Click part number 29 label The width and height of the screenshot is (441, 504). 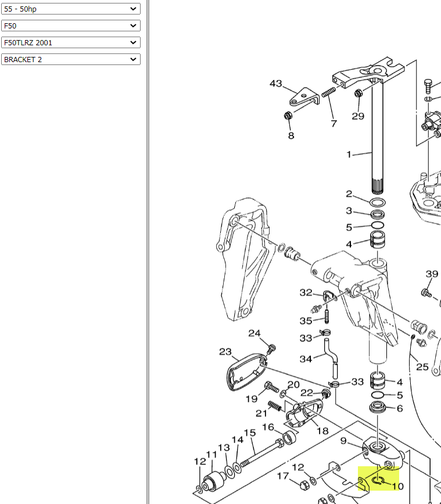[358, 116]
